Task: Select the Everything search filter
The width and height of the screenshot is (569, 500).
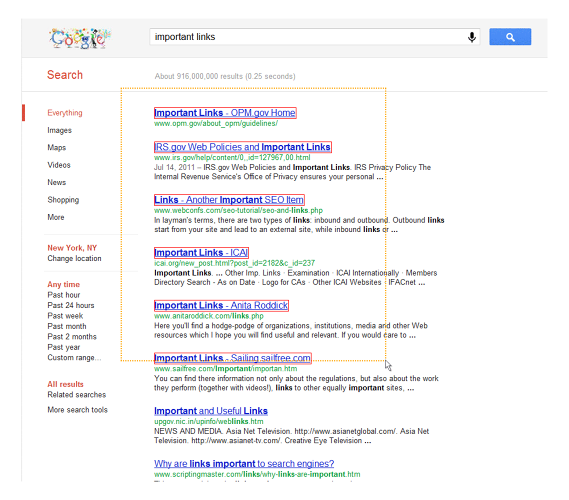Action: tap(65, 112)
